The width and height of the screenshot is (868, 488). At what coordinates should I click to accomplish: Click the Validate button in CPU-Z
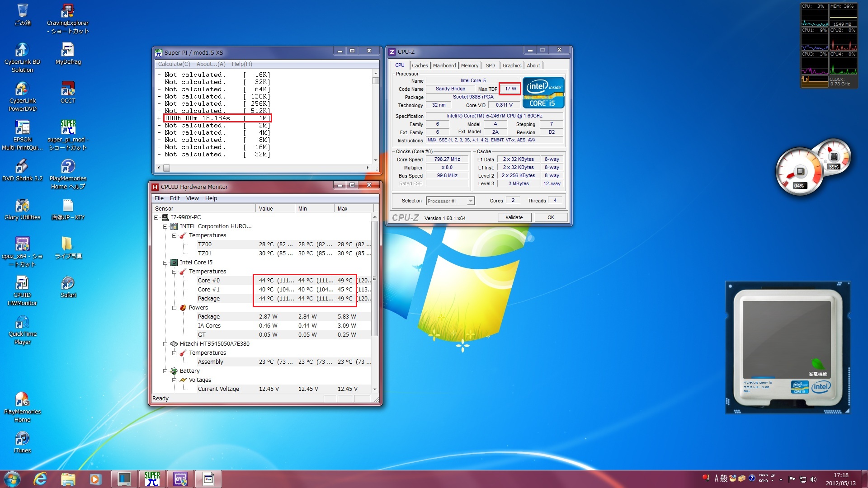click(x=514, y=217)
